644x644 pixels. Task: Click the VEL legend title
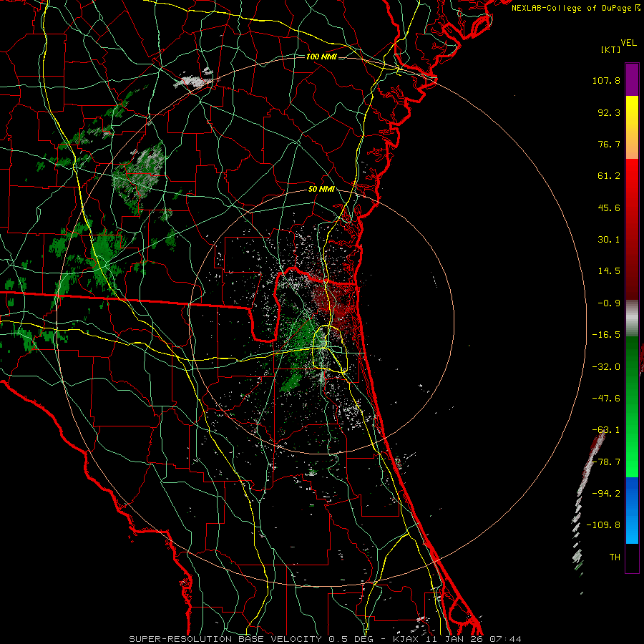pos(628,43)
